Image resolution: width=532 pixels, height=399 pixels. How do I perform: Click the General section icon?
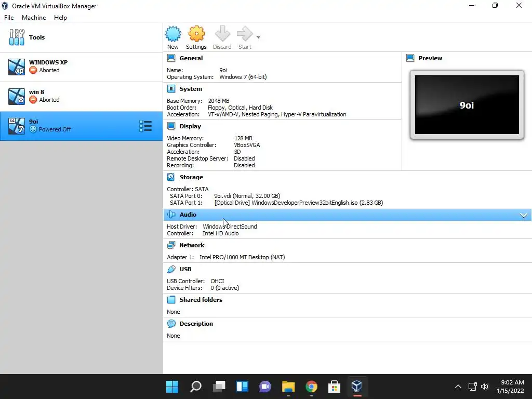[171, 58]
